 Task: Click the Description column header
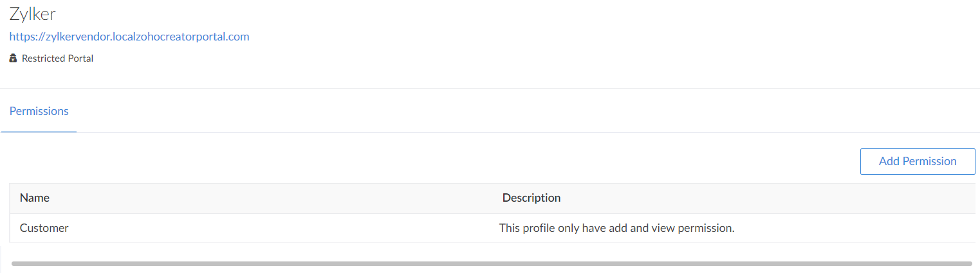point(532,198)
